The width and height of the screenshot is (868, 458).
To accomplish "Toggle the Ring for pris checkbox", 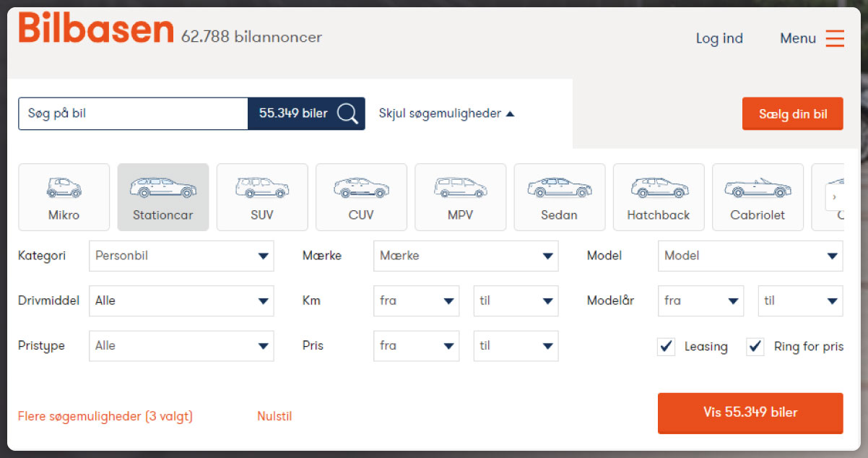I will coord(755,347).
